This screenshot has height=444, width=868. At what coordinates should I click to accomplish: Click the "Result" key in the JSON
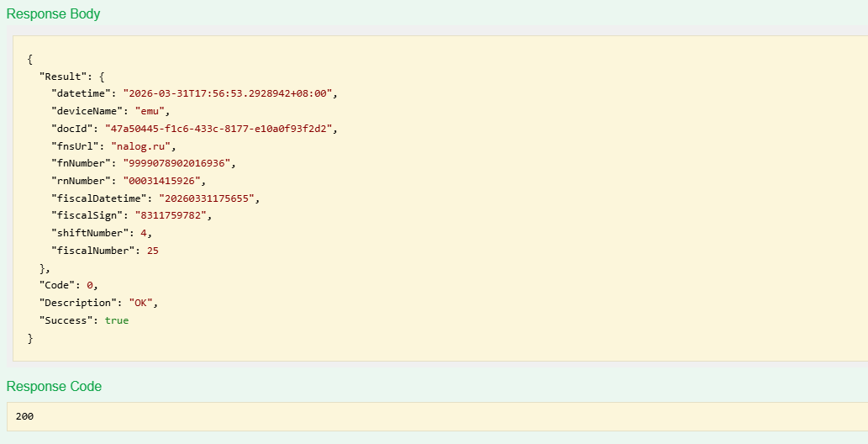(x=62, y=76)
